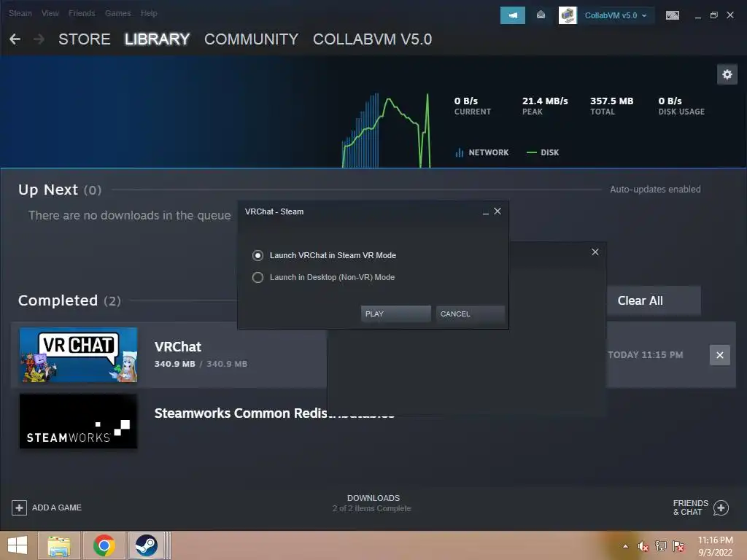This screenshot has height=560, width=747.
Task: Switch to Big Picture mode icon
Action: click(x=672, y=15)
